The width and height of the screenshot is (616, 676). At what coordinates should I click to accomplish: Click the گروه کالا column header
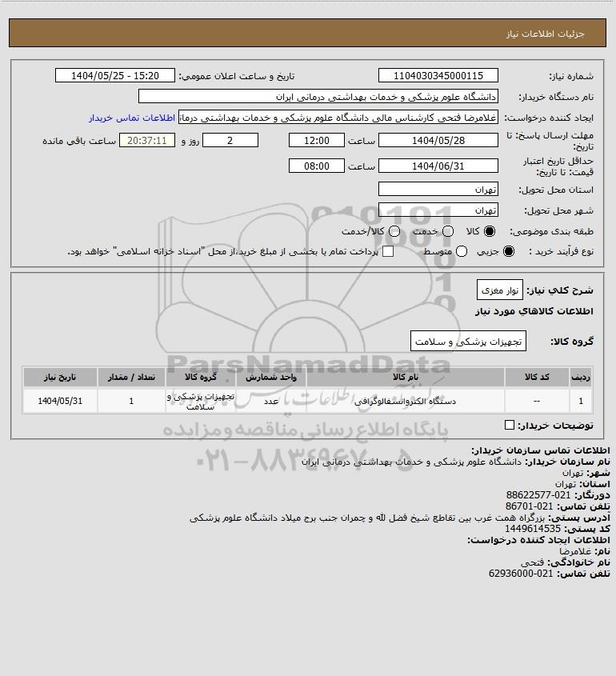point(201,377)
